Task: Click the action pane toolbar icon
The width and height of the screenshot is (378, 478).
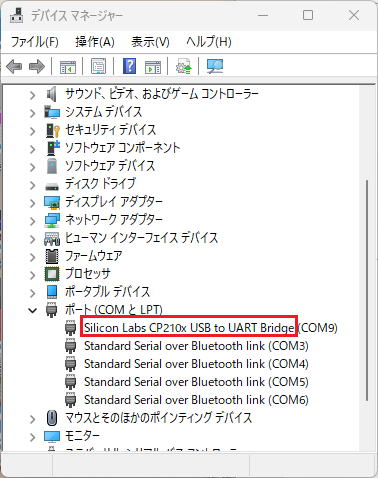Action: (153, 67)
